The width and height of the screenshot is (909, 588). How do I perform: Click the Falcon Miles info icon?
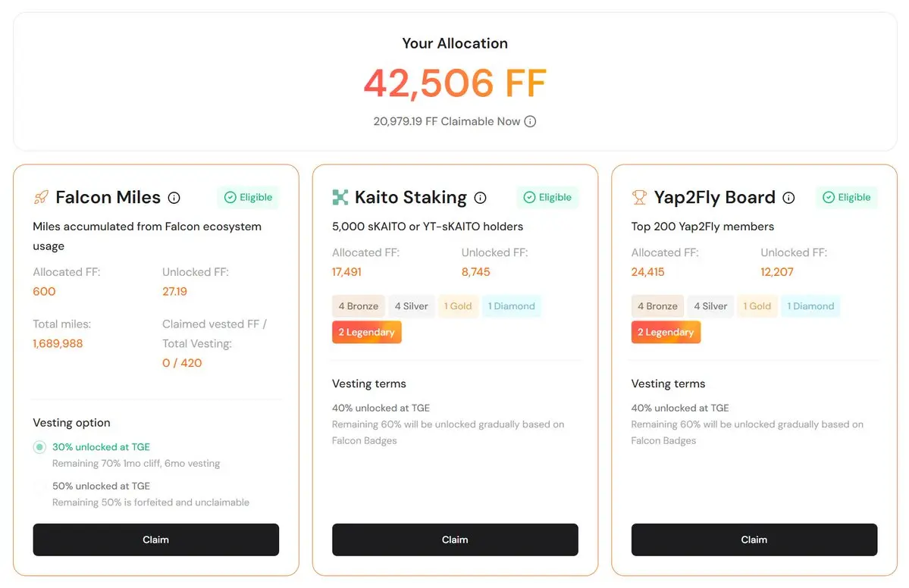[174, 198]
